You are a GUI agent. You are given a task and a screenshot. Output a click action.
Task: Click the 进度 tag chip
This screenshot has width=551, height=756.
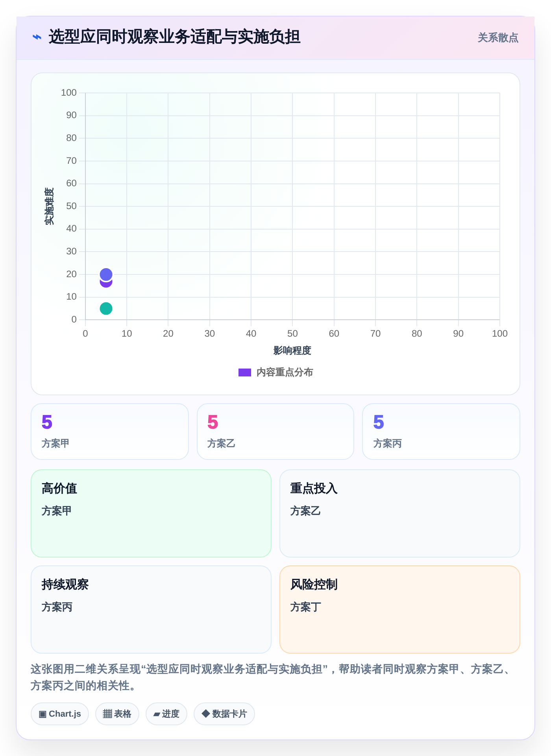tap(166, 714)
